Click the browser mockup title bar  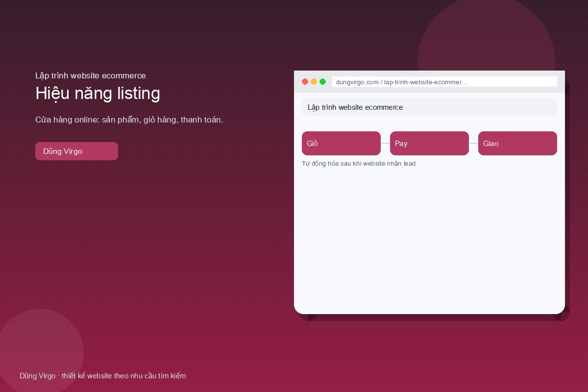429,81
